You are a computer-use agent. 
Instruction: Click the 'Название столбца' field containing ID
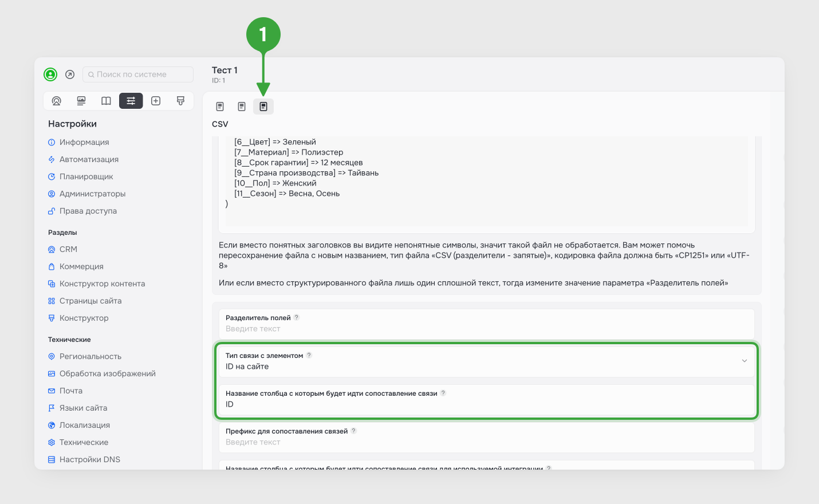[x=486, y=404]
